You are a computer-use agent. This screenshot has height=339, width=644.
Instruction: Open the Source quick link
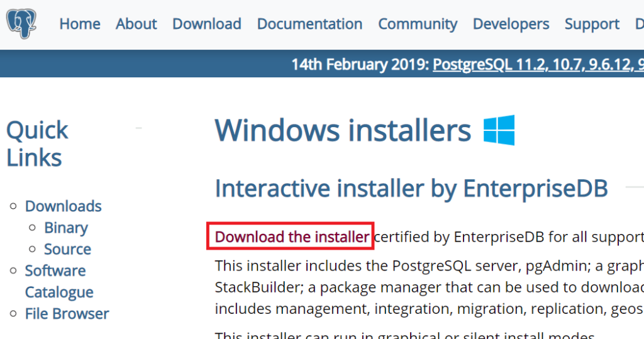point(68,250)
